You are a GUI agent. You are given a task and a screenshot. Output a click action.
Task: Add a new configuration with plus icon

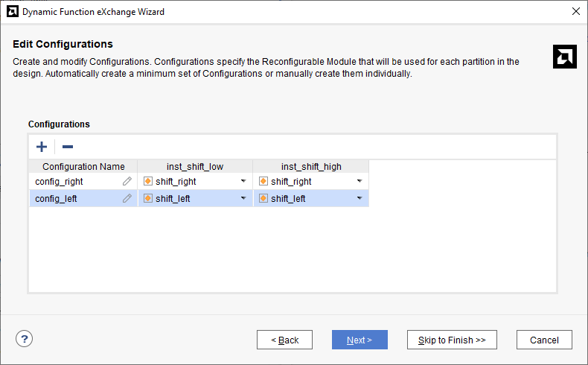42,147
